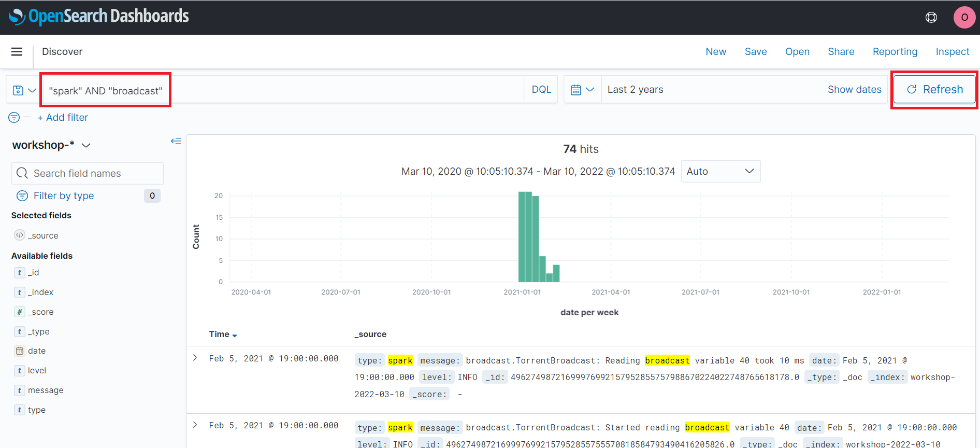
Task: Select the level field name
Action: [37, 371]
